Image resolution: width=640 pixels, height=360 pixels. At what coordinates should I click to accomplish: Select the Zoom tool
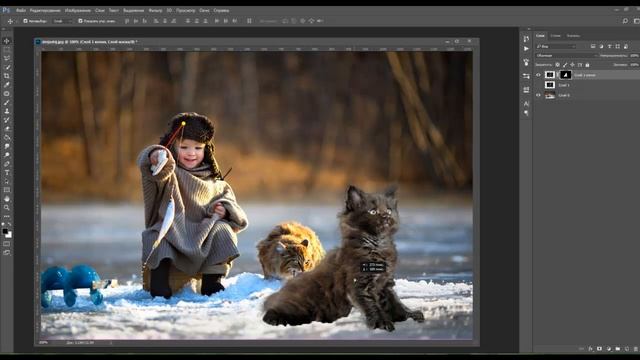[x=7, y=208]
